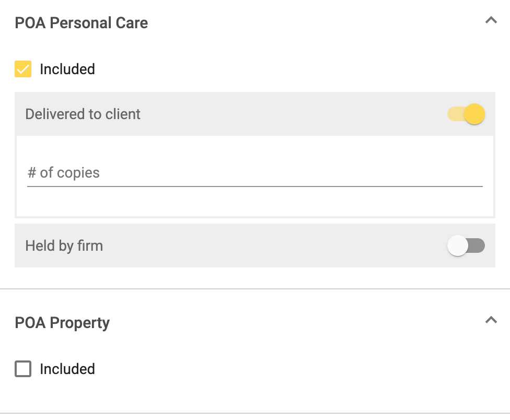Enable the Held by firm switch
The width and height of the screenshot is (510, 420).
tap(466, 246)
